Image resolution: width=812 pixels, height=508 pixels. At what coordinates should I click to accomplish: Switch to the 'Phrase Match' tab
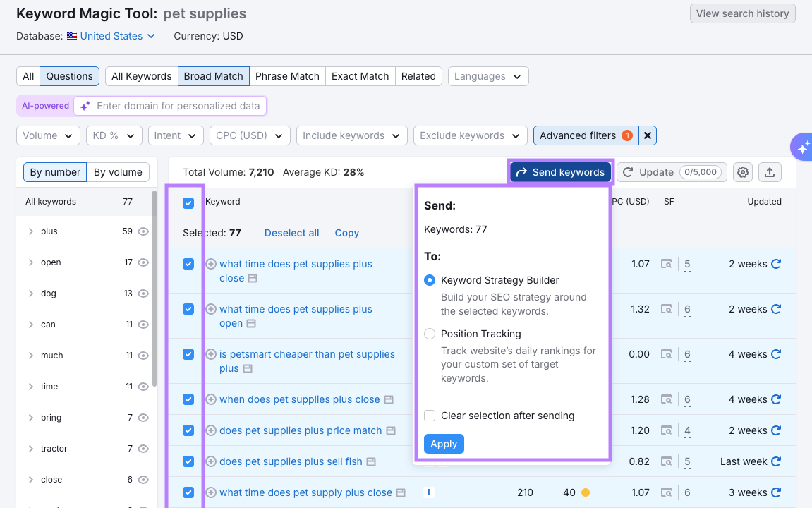(x=287, y=76)
